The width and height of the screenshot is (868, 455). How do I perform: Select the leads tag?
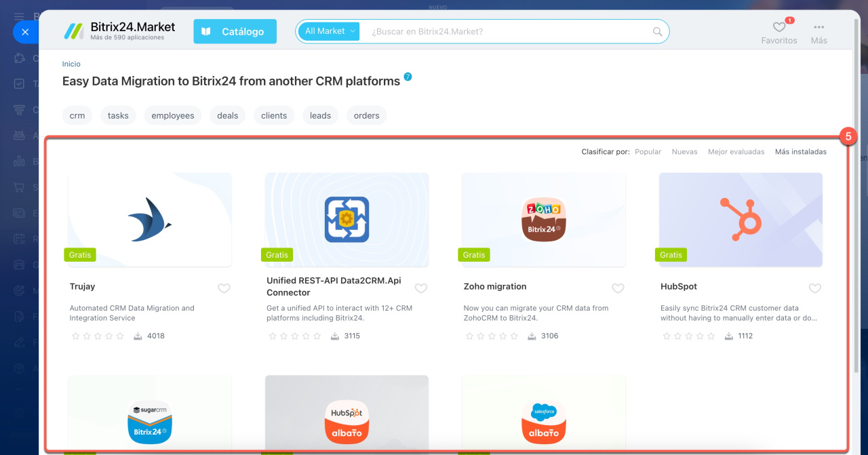[x=321, y=115]
